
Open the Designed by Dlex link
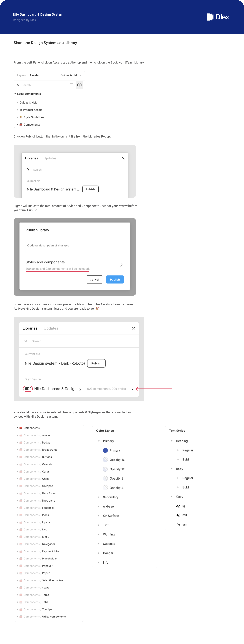(24, 20)
